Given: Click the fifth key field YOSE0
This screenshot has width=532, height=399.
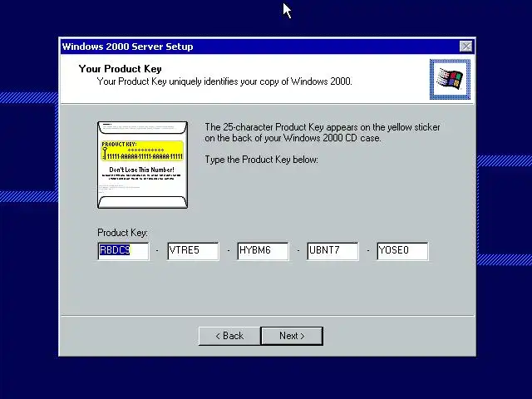Looking at the screenshot, I should pyautogui.click(x=402, y=251).
